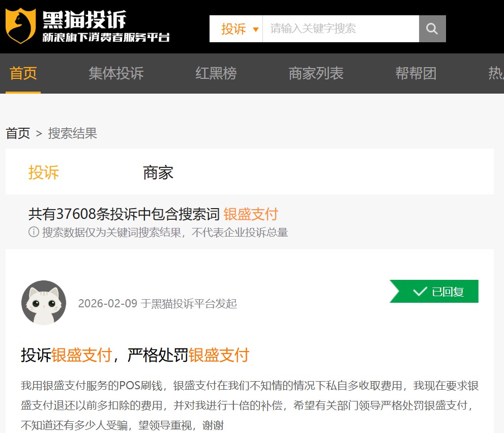Click the 新浪旗下消费者服务平台 tagline
Screen dimensions: 504x433
(x=106, y=37)
